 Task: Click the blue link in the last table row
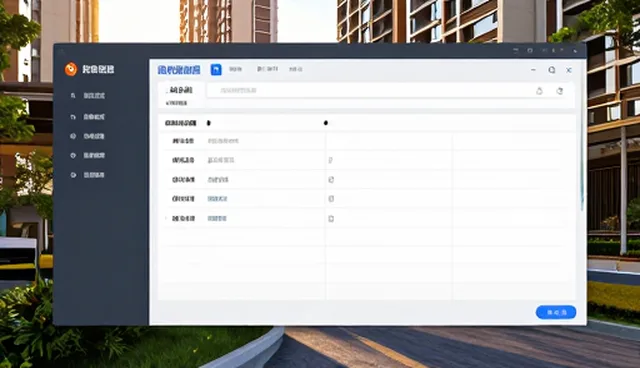tap(217, 219)
